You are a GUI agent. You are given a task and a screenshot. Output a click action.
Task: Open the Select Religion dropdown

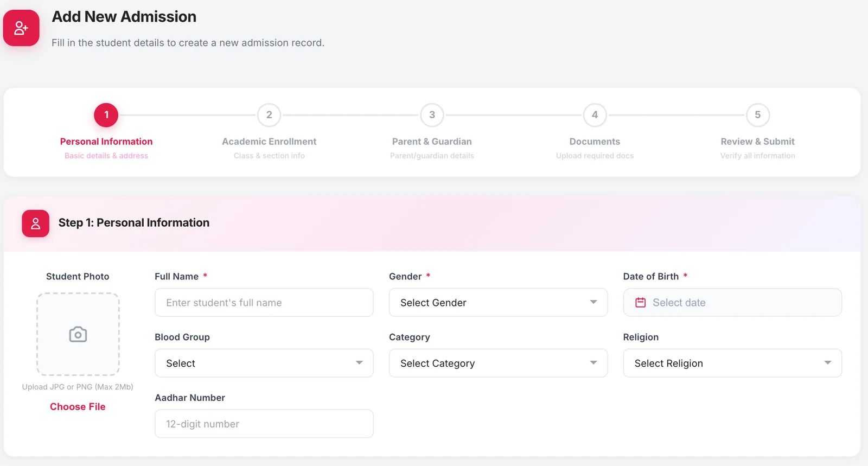(732, 363)
